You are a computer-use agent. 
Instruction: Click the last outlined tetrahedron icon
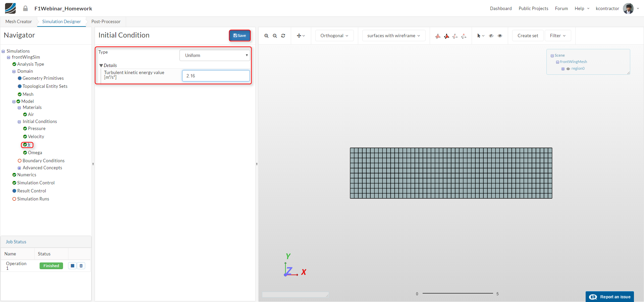coord(464,36)
